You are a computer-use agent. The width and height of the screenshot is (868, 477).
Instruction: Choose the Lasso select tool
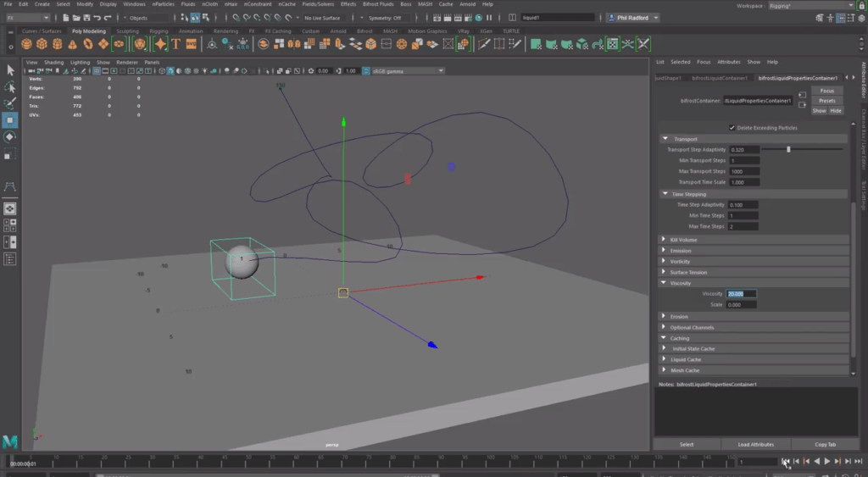10,87
